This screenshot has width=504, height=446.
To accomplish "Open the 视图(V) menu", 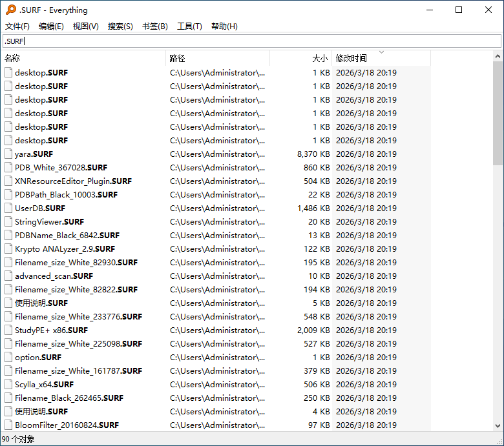I will (85, 26).
